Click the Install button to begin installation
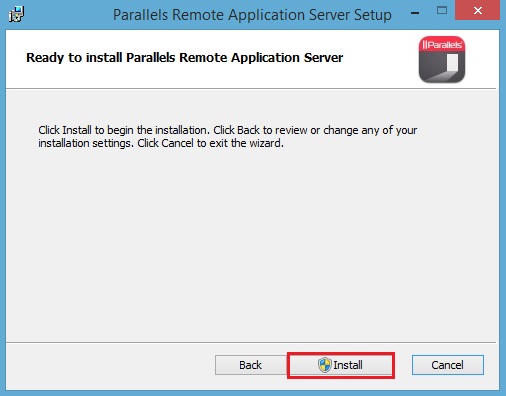The image size is (506, 396). click(341, 365)
